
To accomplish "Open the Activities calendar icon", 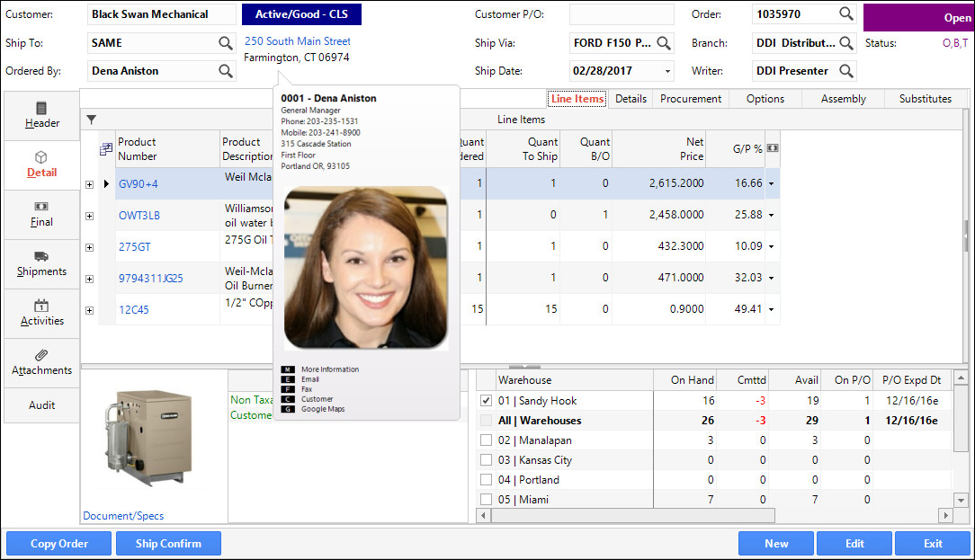I will click(41, 307).
